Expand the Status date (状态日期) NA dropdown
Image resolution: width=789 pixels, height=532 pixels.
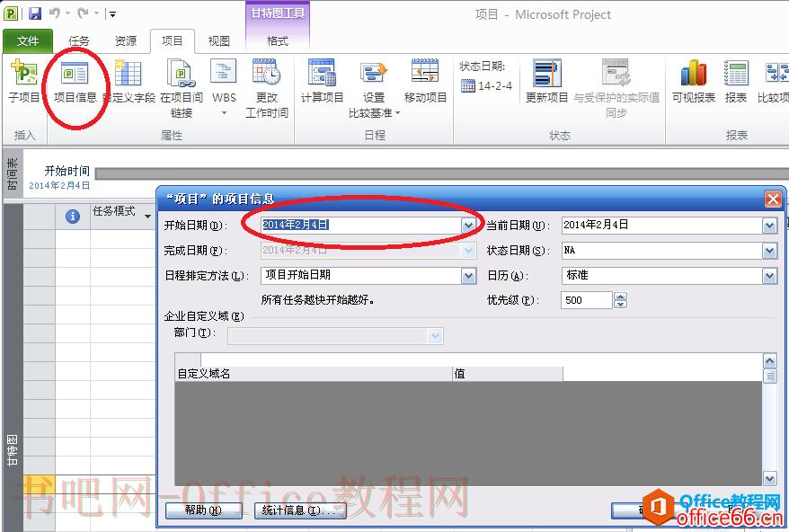(x=769, y=250)
